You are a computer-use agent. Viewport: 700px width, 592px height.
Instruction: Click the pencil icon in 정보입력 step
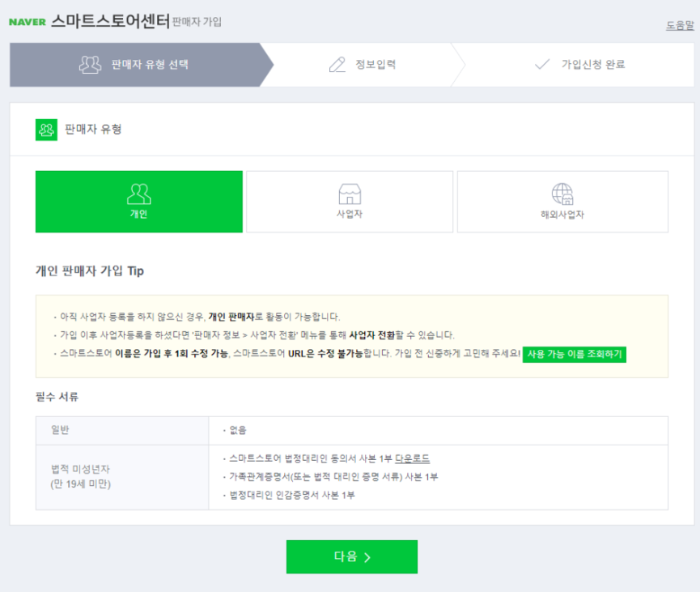[337, 65]
